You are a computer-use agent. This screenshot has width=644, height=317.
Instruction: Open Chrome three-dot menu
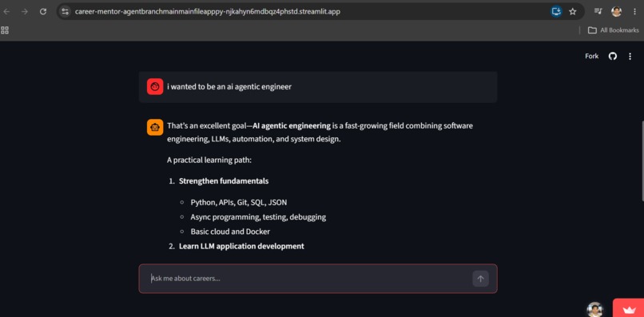tap(634, 11)
